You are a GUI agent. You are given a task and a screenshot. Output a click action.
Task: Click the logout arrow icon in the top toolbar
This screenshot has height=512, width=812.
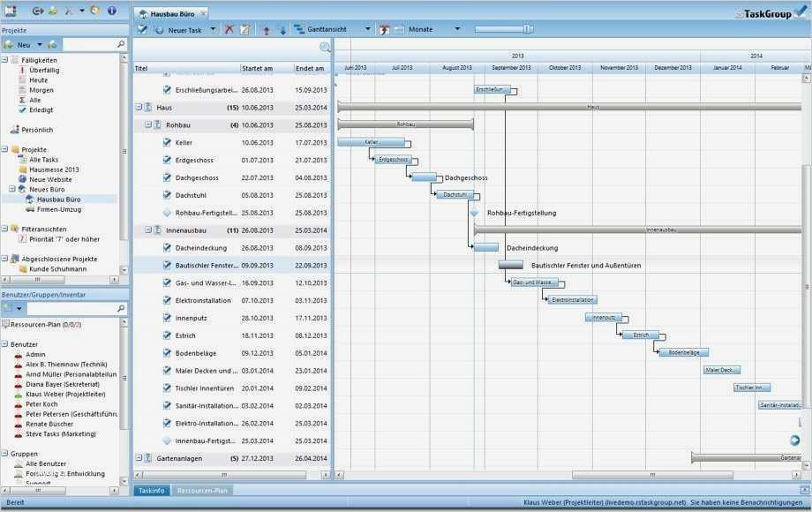pos(38,11)
